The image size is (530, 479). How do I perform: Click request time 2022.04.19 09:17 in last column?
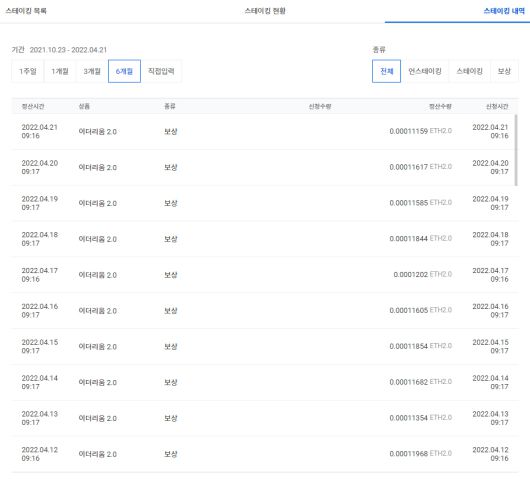[490, 203]
